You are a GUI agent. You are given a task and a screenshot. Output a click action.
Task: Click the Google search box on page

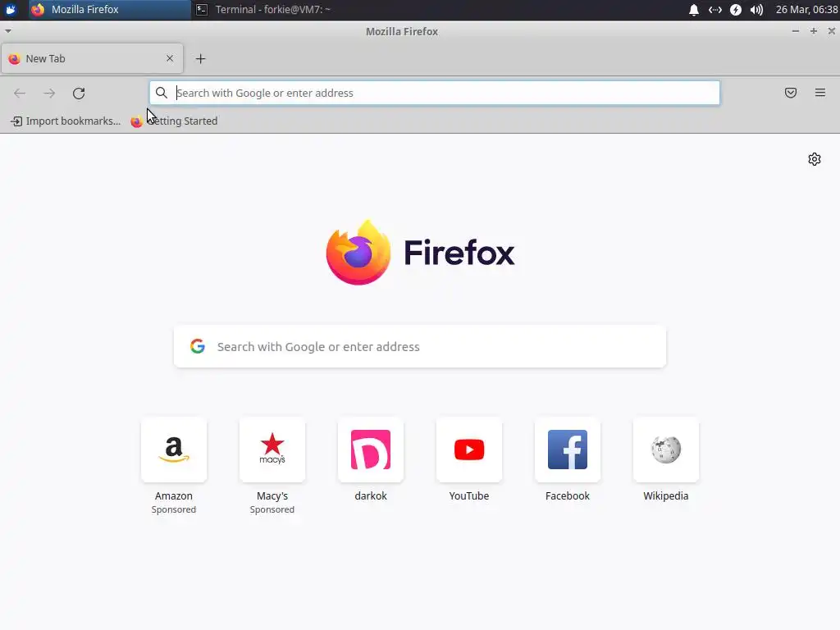tap(420, 347)
